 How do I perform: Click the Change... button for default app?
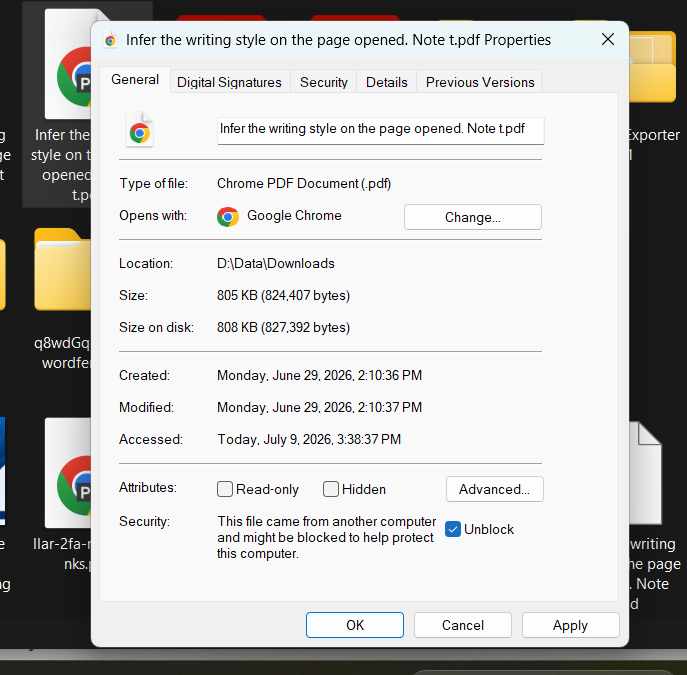click(473, 217)
